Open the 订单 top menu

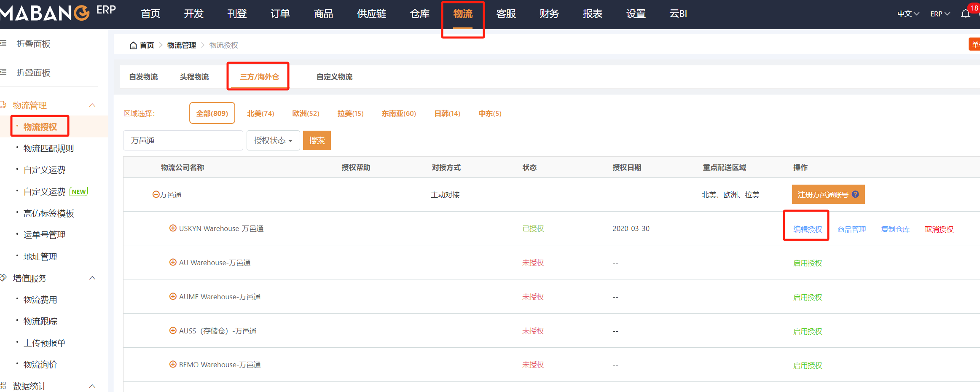pyautogui.click(x=280, y=14)
